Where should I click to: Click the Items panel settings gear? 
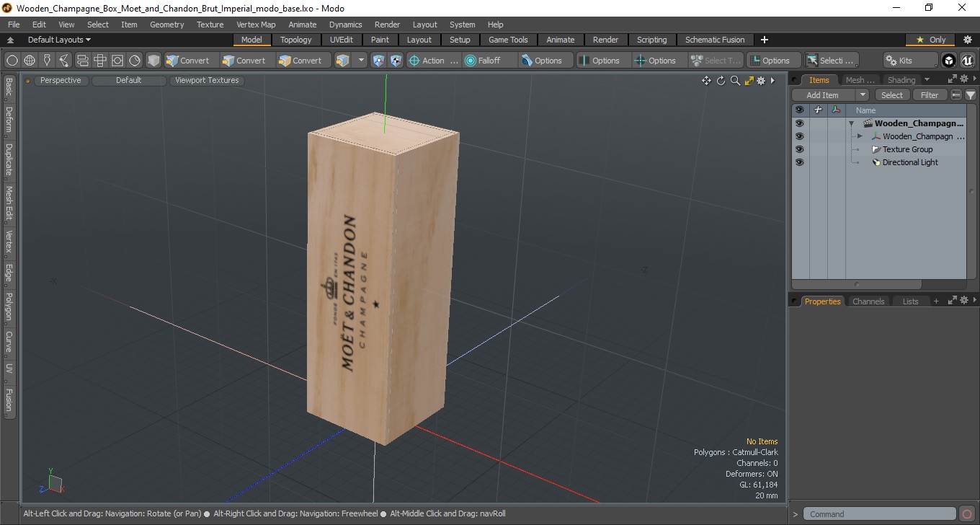pos(963,79)
